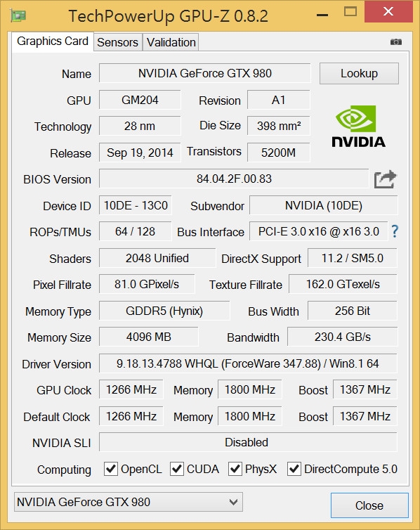Click the Computing label
Viewport: 420px width, 530px height.
tap(64, 470)
